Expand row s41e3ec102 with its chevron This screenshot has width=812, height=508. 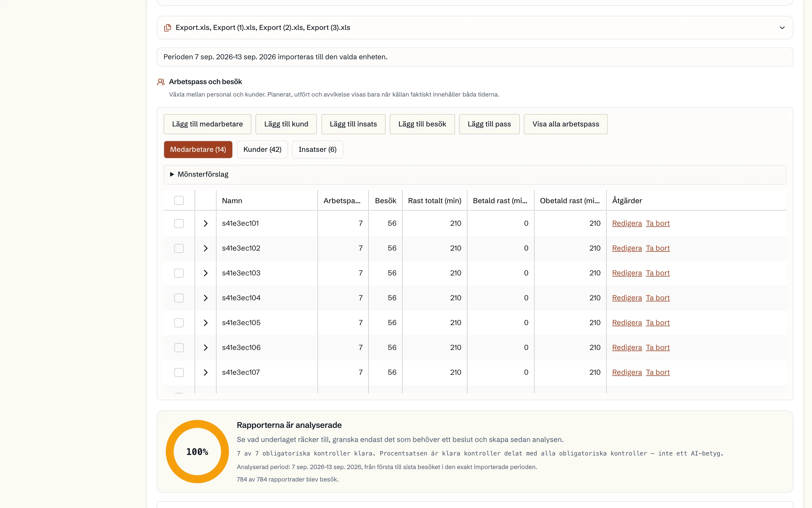pos(206,248)
